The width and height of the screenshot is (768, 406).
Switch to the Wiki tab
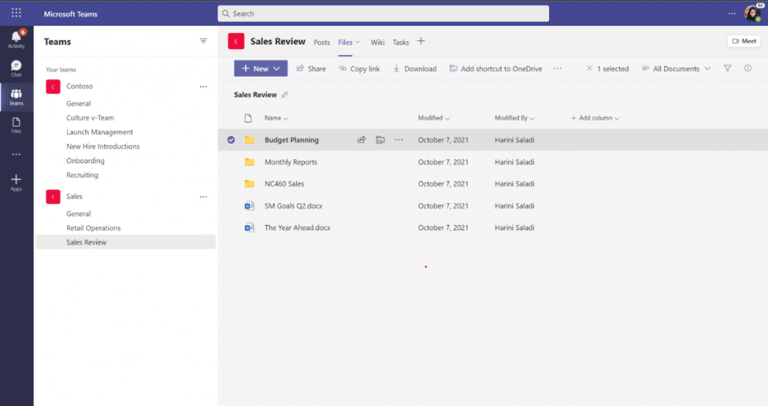377,42
